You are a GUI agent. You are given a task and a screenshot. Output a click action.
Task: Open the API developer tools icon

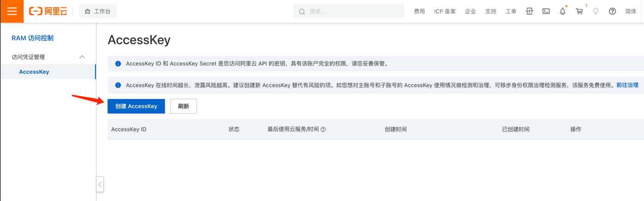pyautogui.click(x=529, y=11)
